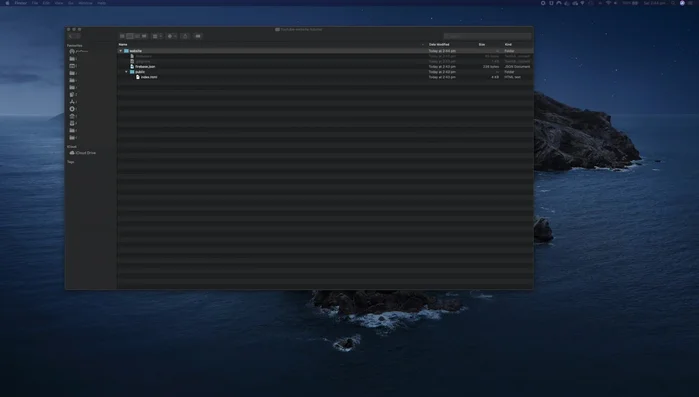Open the gear Action menu dropdown

(172, 36)
